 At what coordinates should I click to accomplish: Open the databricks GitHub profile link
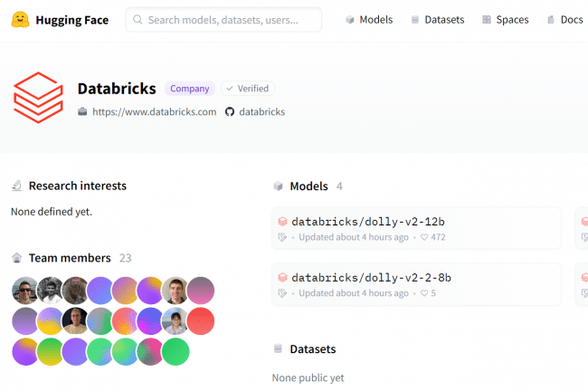click(x=261, y=112)
